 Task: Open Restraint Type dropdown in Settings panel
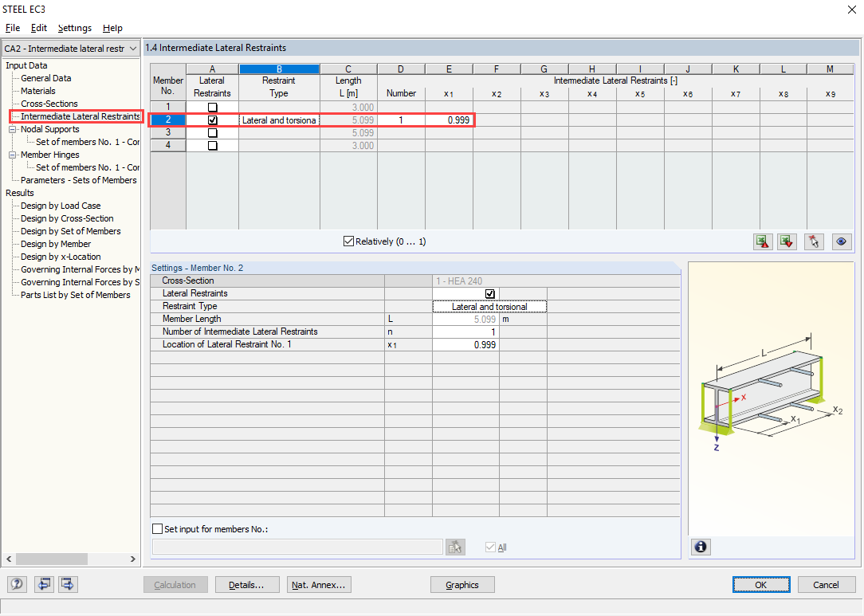point(489,306)
